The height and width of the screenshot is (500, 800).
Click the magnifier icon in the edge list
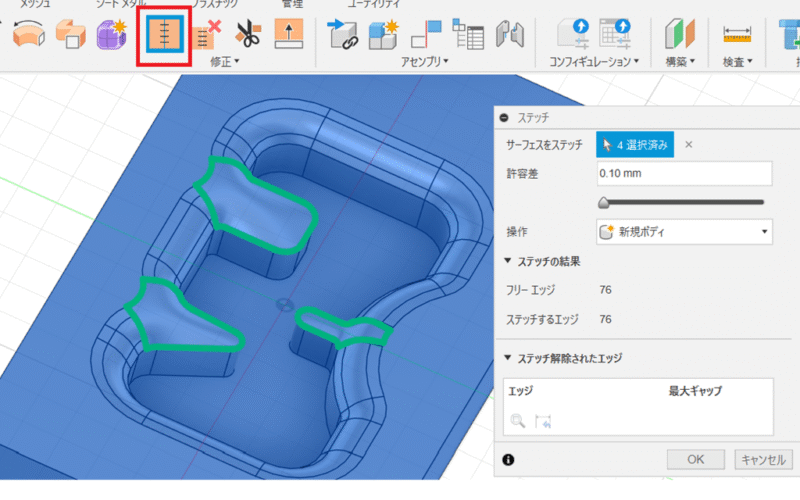[517, 421]
